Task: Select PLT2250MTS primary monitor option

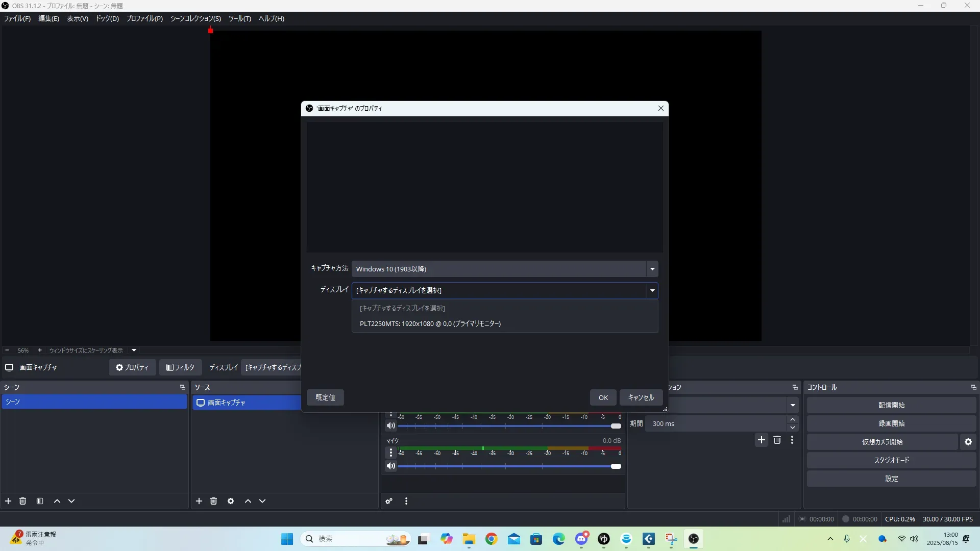Action: coord(430,323)
